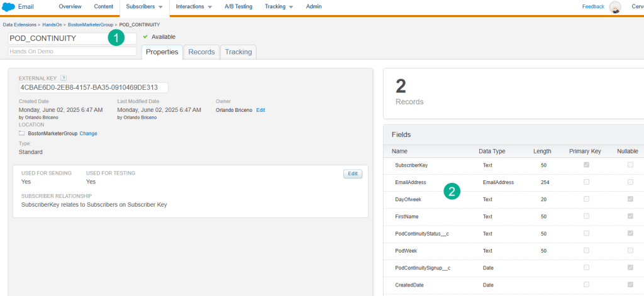The width and height of the screenshot is (644, 296).
Task: Click the green Available checkmark icon
Action: click(x=145, y=37)
